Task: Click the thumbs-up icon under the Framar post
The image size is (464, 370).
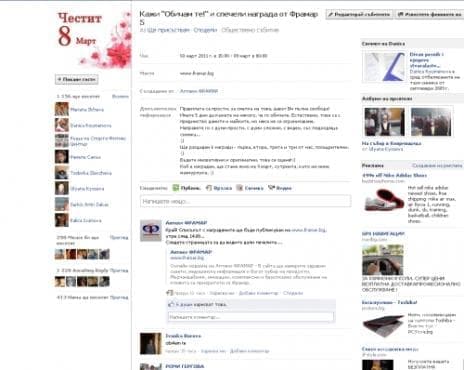Action: pyautogui.click(x=171, y=304)
